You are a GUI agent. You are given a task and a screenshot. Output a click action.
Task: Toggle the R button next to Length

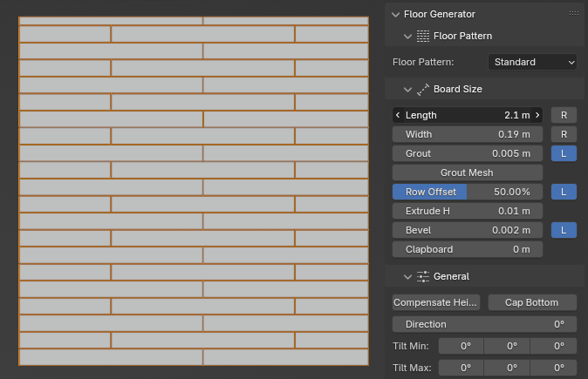click(564, 115)
